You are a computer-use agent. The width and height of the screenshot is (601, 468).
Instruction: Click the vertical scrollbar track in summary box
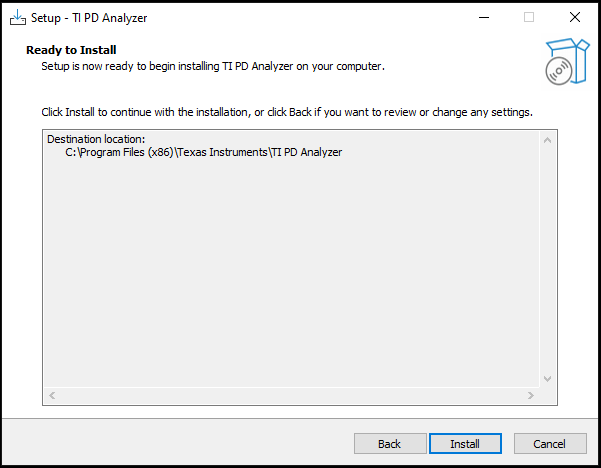pyautogui.click(x=547, y=260)
